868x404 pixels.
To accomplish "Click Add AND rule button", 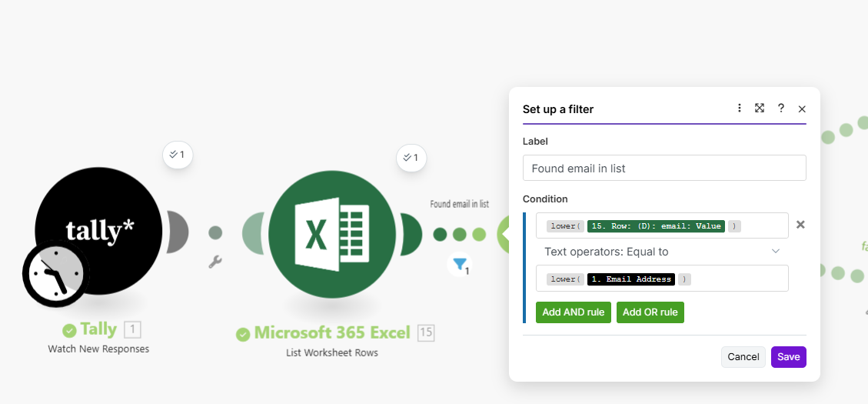I will click(x=574, y=312).
